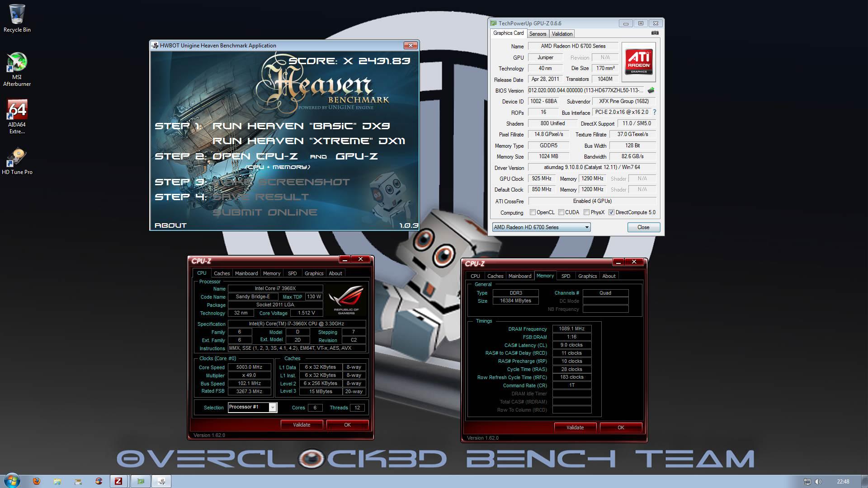
Task: Click Run Heaven "Basic" DX9 in the benchmark app
Action: [x=301, y=126]
